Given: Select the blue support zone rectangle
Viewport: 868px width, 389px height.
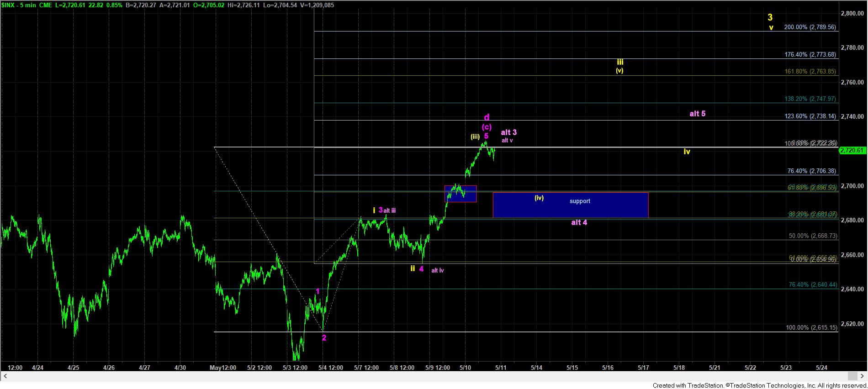Looking at the screenshot, I should pos(570,205).
